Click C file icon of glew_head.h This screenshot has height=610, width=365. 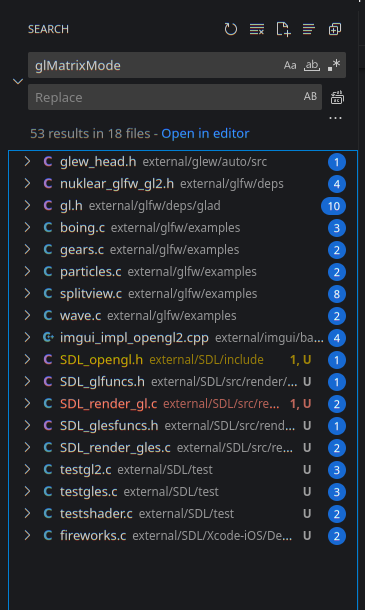tap(48, 161)
